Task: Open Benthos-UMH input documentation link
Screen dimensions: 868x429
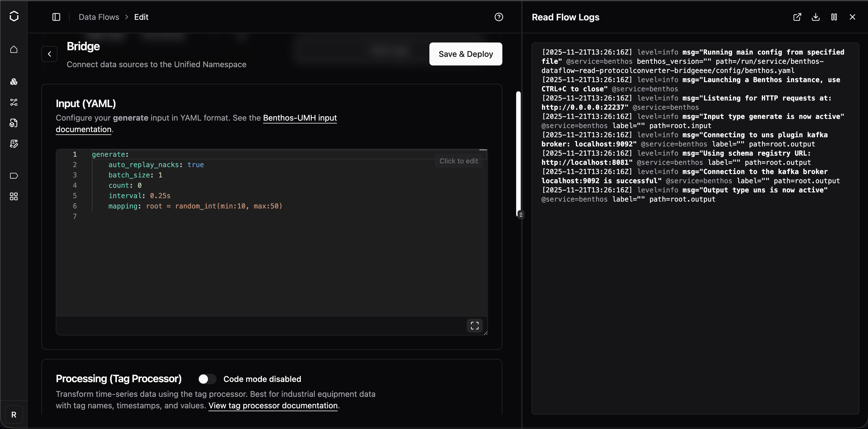Action: 300,118
